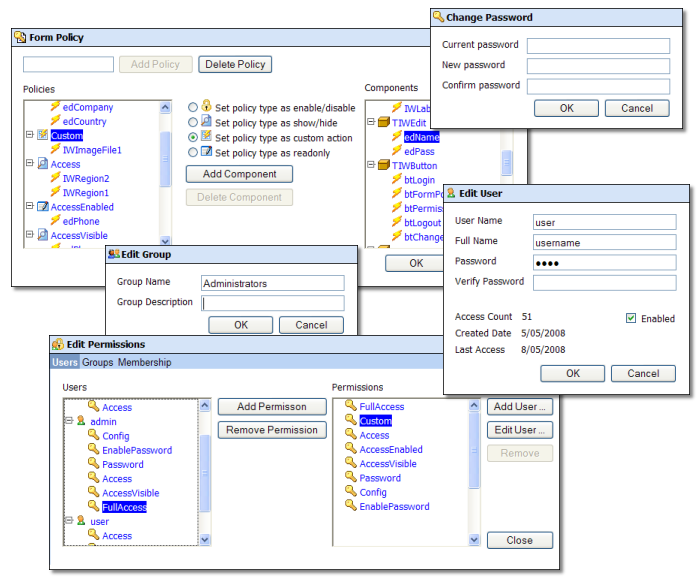The width and height of the screenshot is (700, 584).
Task: Switch to the Groups tab
Action: [x=97, y=362]
